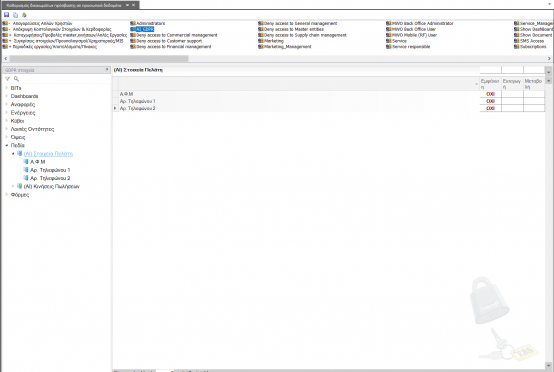Select Deny access to Master entities role
554x372 pixels.
pyautogui.click(x=294, y=29)
